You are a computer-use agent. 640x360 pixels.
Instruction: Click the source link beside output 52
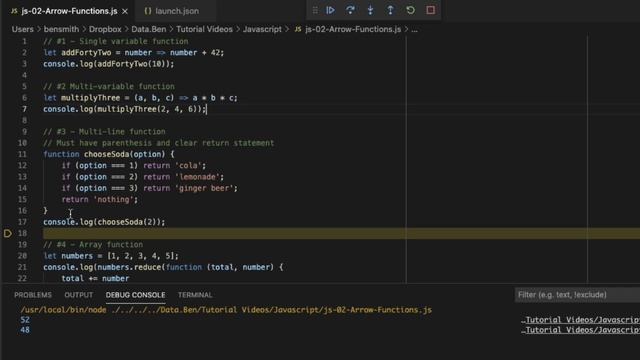click(x=580, y=320)
